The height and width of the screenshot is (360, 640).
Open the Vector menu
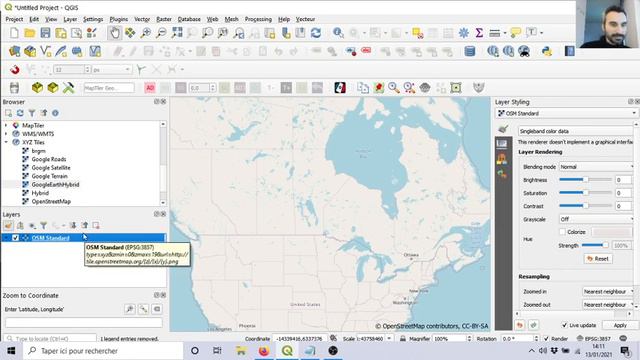click(142, 19)
